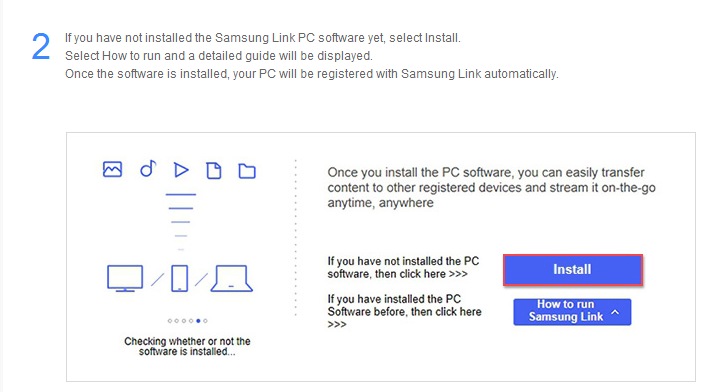Collapse guide using the chevron arrow

click(x=616, y=312)
